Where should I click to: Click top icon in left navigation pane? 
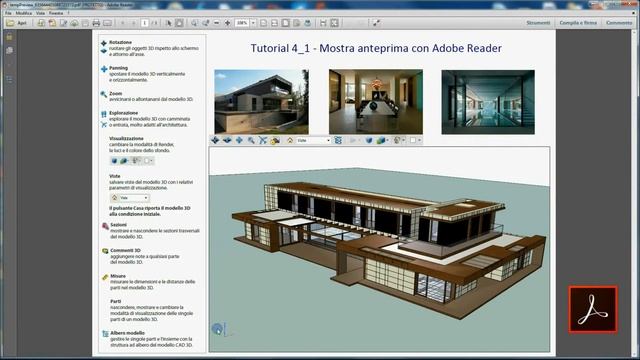click(x=9, y=37)
